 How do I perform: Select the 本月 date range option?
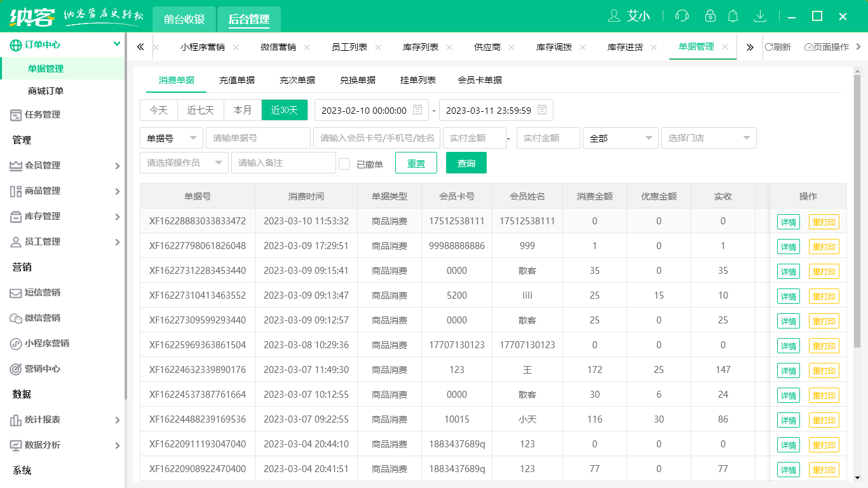pos(243,110)
